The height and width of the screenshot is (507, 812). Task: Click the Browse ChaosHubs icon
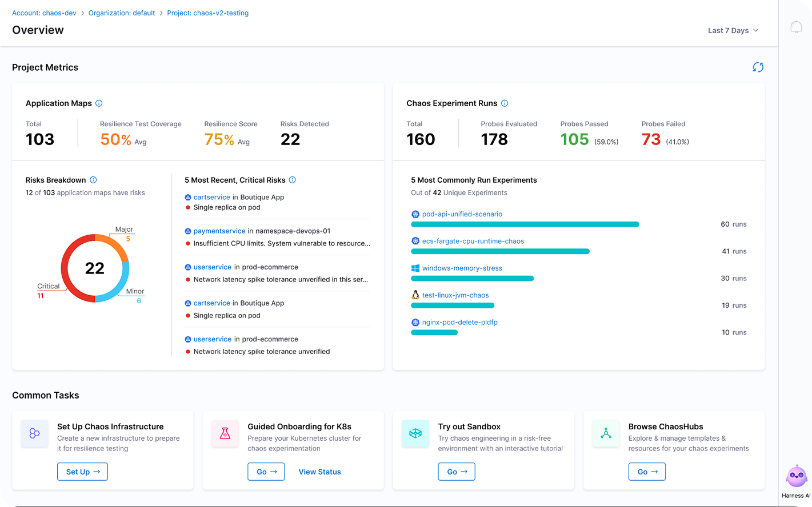coord(606,434)
